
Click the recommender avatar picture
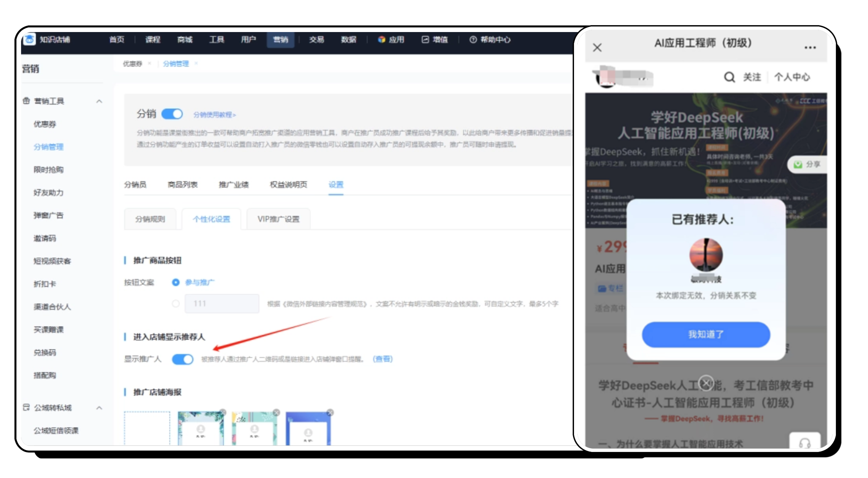click(x=706, y=254)
